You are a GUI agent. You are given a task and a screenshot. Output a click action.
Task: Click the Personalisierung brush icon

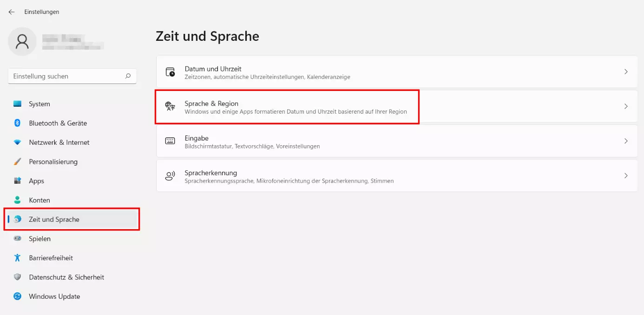[18, 161]
